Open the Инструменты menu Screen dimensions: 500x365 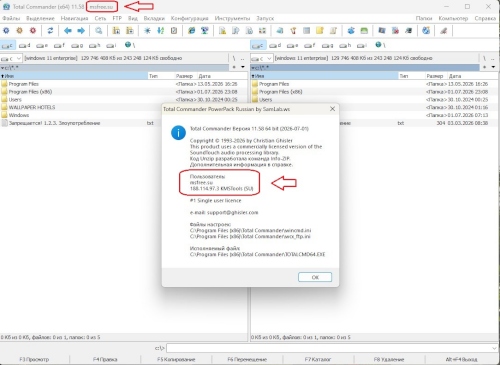[232, 18]
